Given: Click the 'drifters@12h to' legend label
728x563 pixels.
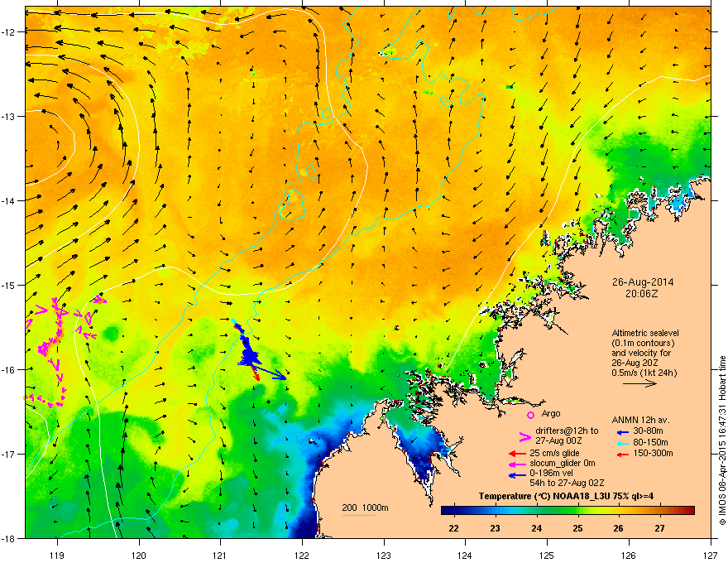Looking at the screenshot, I should click(567, 431).
